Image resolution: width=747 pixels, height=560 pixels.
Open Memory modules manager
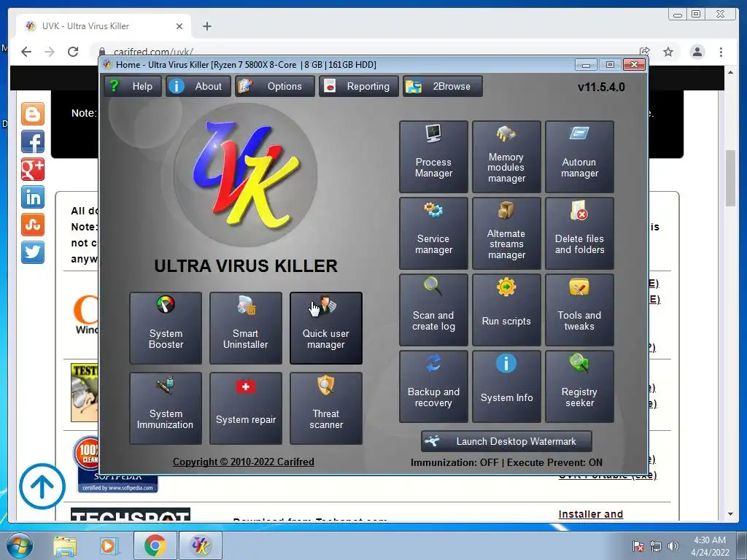click(x=506, y=157)
